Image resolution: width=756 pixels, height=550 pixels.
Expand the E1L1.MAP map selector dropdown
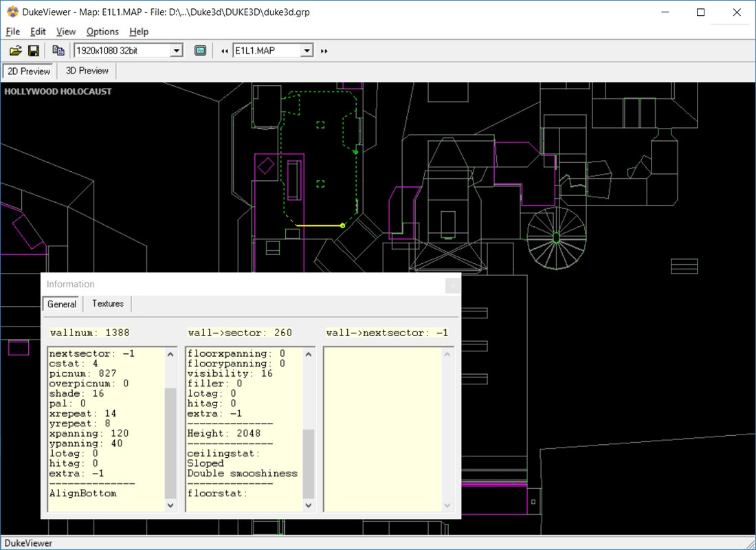[x=307, y=50]
